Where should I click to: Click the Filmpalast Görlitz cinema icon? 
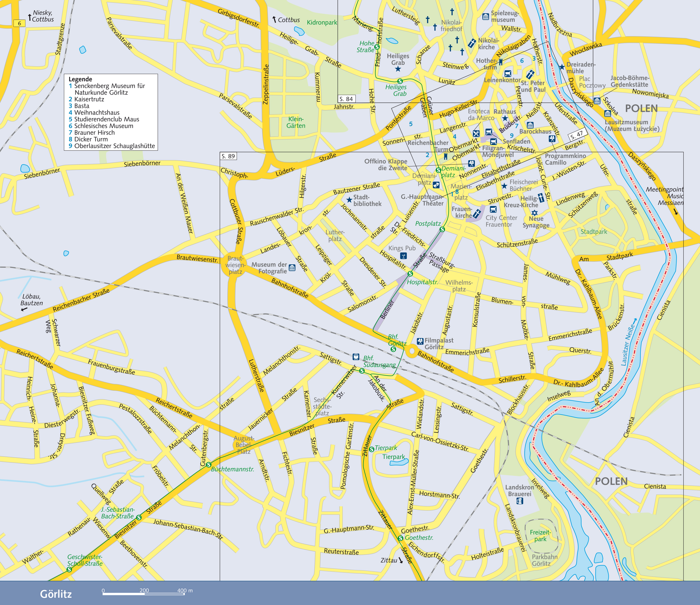[420, 341]
